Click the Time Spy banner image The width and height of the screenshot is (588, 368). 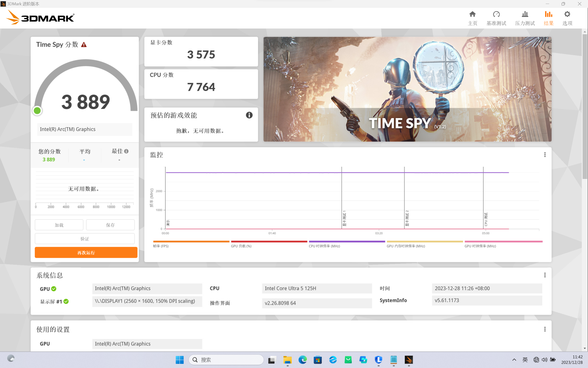click(x=407, y=89)
